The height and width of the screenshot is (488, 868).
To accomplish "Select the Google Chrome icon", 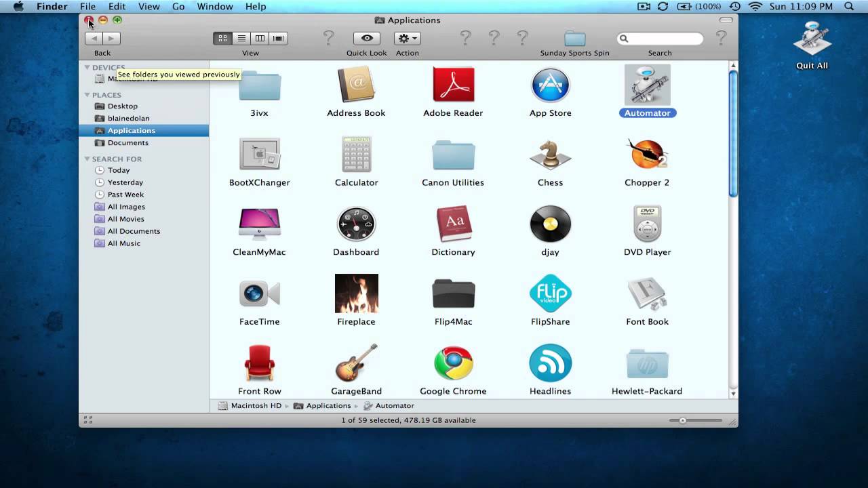I will [453, 363].
